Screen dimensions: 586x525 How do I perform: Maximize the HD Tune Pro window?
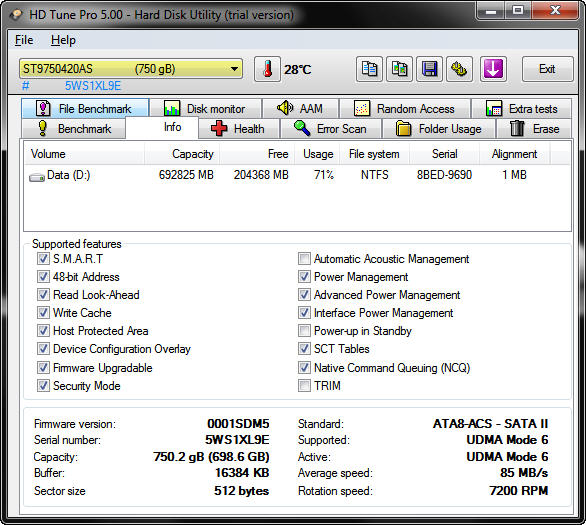[518, 11]
